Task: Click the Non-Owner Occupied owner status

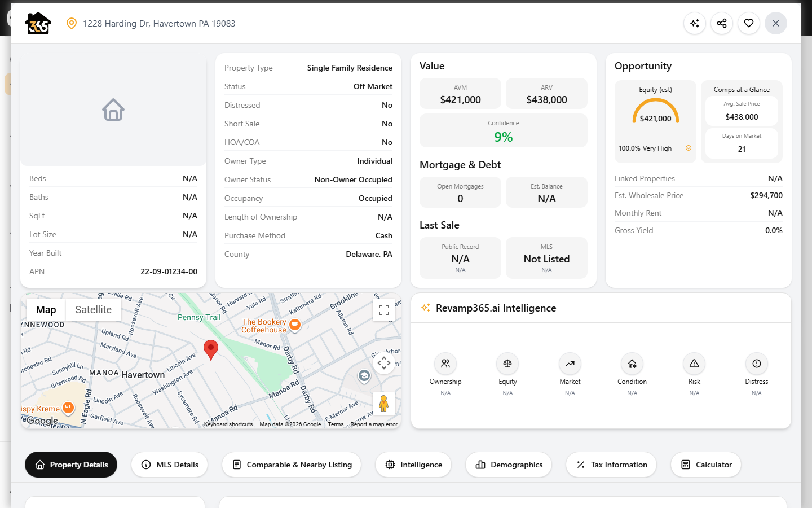Action: point(353,179)
